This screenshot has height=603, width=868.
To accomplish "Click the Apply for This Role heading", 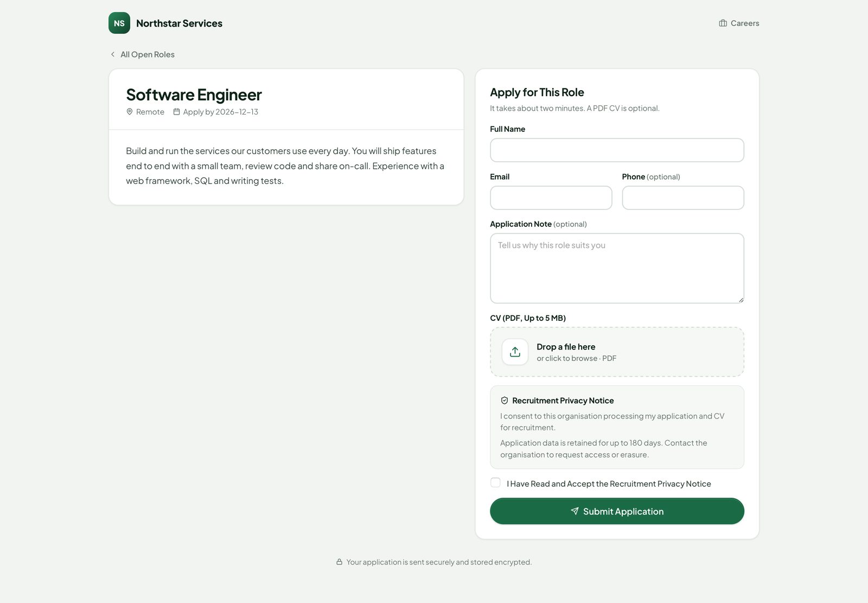I will point(537,92).
